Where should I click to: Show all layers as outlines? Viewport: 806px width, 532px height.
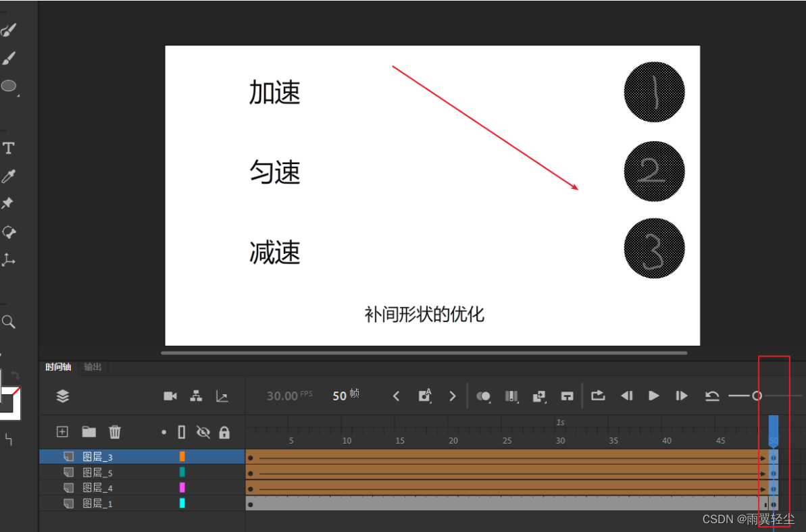tap(182, 432)
